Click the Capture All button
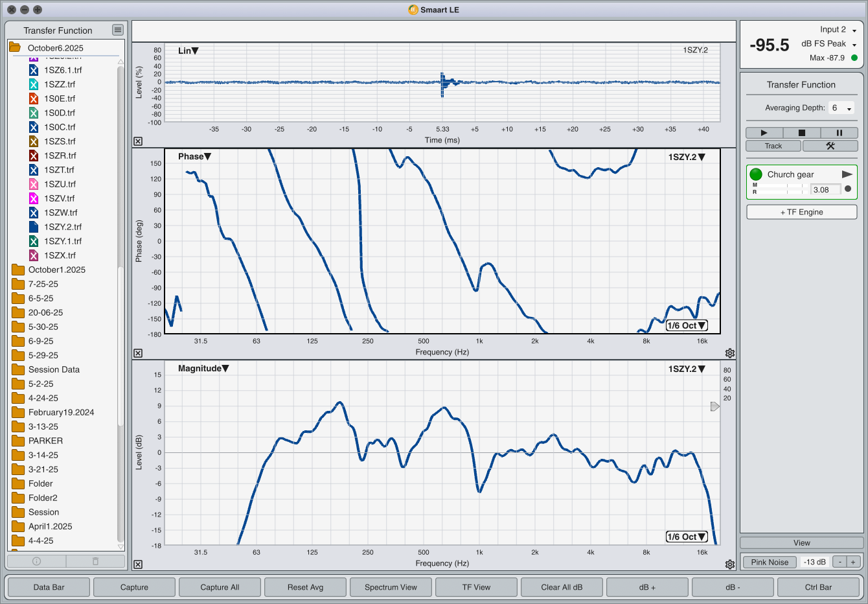 (220, 587)
